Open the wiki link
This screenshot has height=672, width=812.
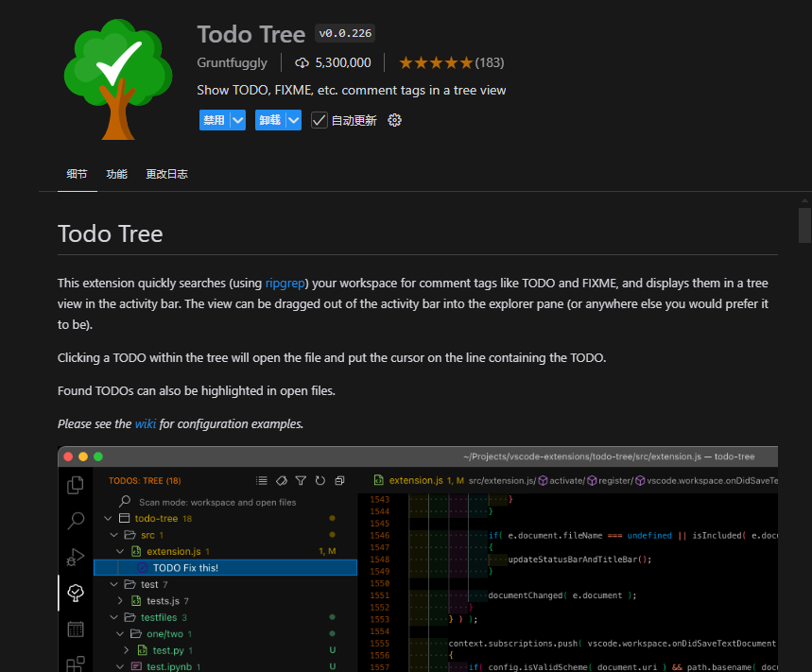click(x=145, y=424)
